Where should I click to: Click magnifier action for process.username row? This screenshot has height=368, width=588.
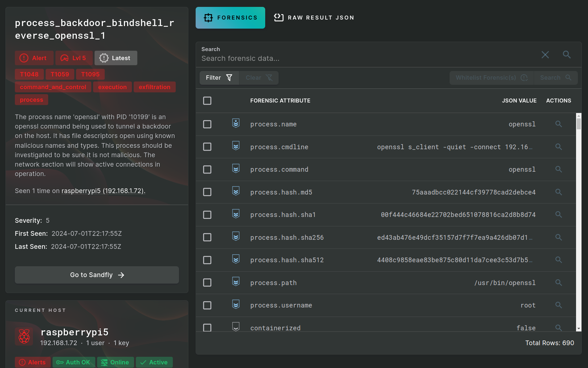click(x=558, y=305)
